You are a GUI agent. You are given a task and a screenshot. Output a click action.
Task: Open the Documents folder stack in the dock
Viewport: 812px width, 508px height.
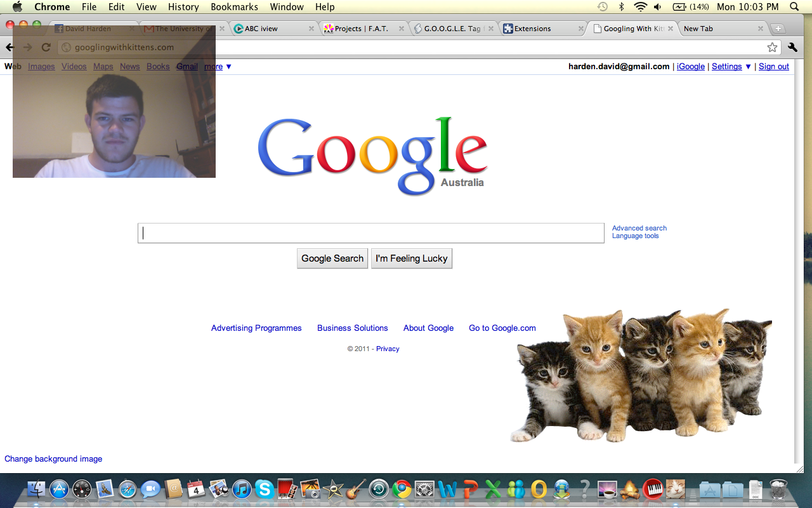coord(732,489)
